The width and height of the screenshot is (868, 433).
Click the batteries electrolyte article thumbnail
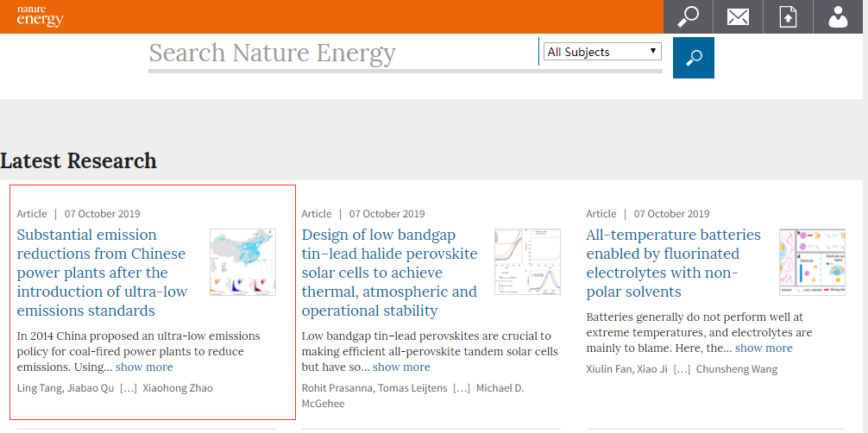[x=812, y=262]
